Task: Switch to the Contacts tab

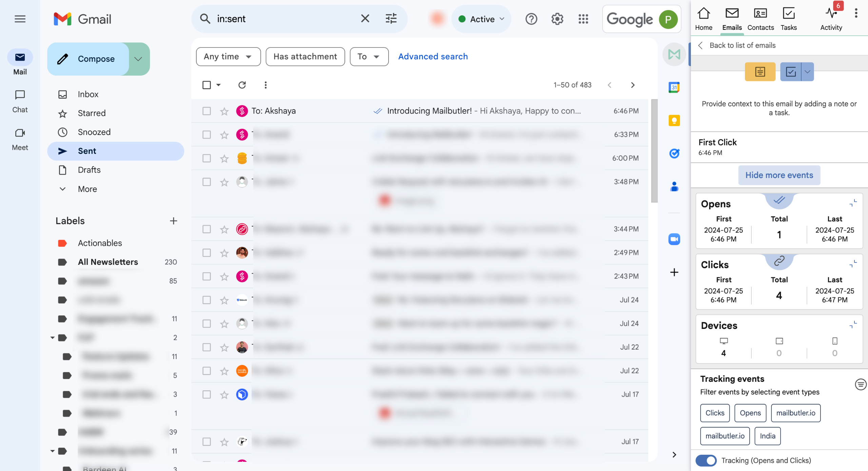Action: point(760,19)
